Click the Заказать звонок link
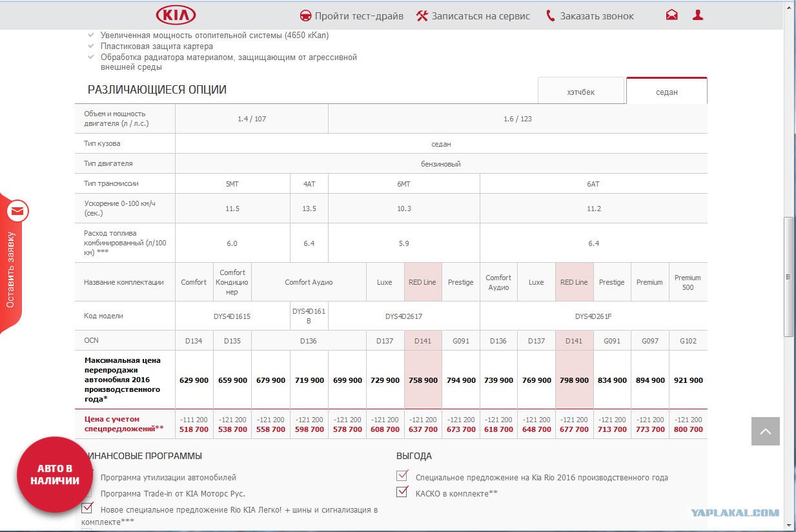 click(x=597, y=16)
